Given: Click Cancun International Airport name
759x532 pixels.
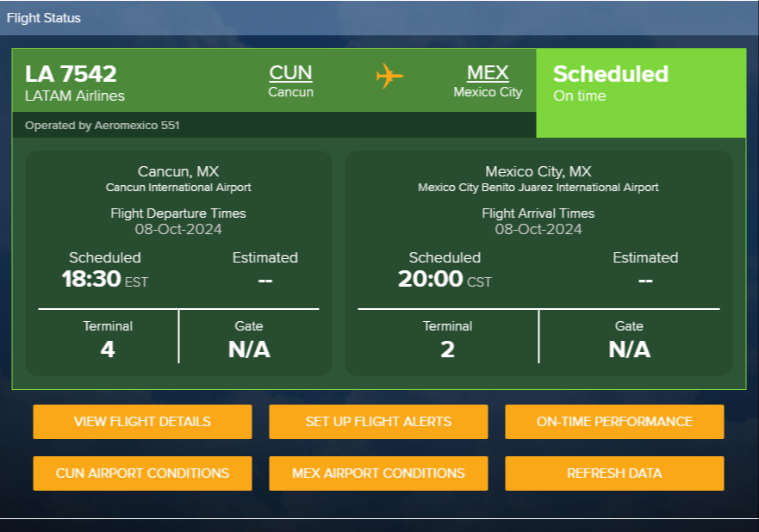Looking at the screenshot, I should pos(178,187).
